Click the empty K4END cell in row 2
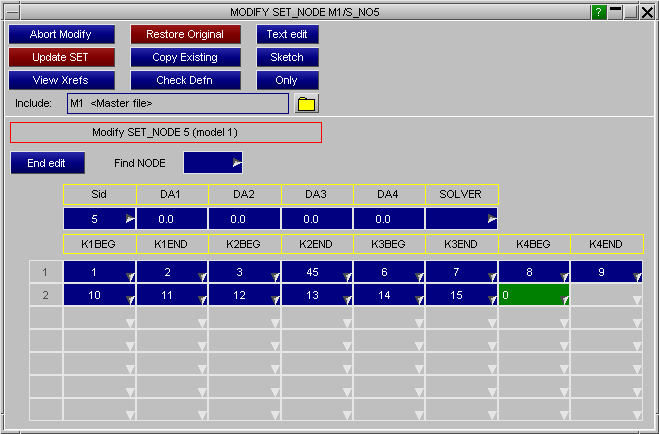 (606, 295)
